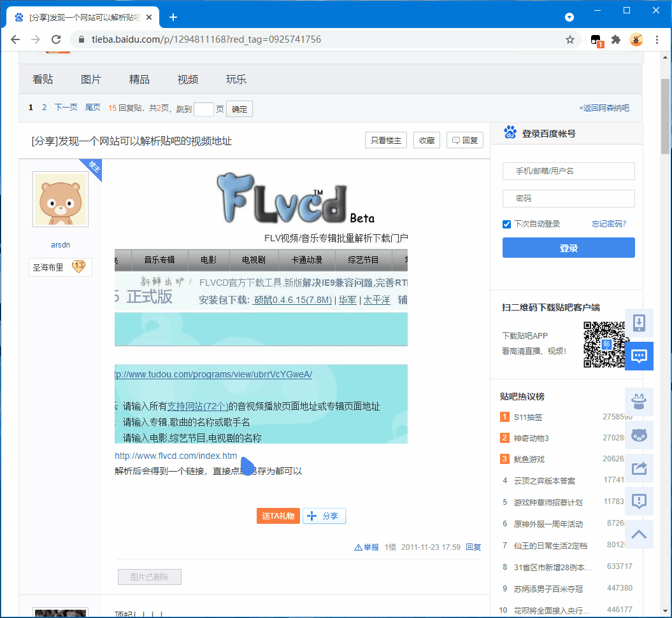The width and height of the screenshot is (672, 618).
Task: Scan the QR code for the Tieba client
Action: tap(606, 344)
